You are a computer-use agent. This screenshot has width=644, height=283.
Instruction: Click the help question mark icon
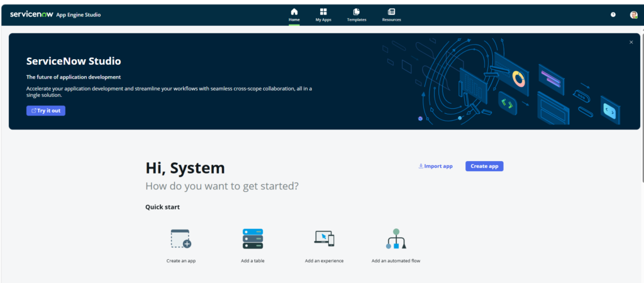613,14
